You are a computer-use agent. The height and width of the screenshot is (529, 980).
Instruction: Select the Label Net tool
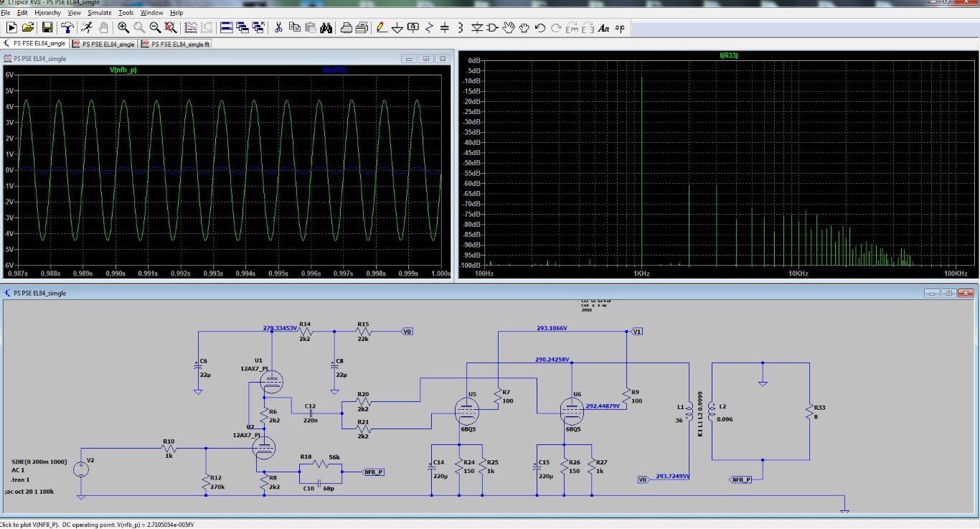coord(413,27)
